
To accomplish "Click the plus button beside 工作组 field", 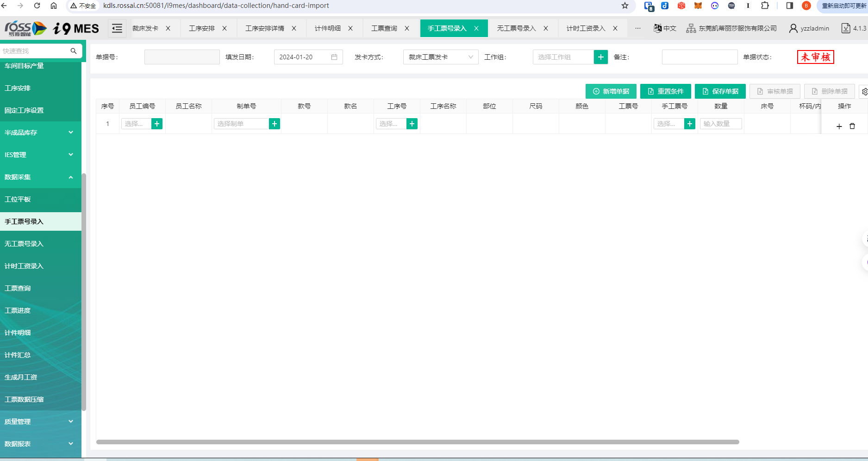I will (600, 57).
